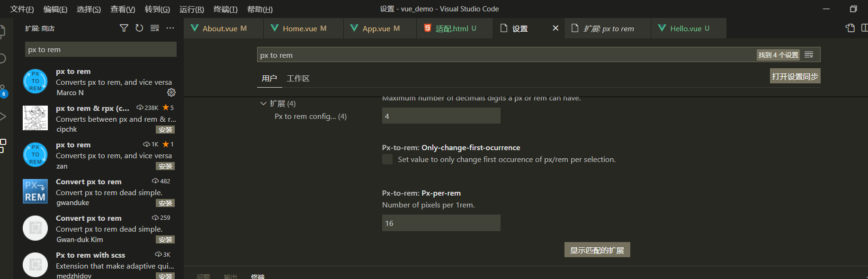Switch to 适配.html editor tab

coord(455,28)
